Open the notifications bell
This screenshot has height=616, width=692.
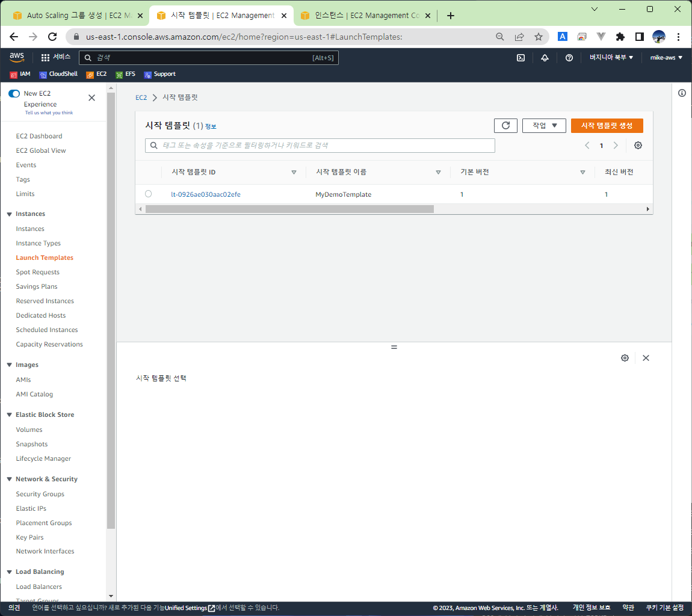tap(545, 58)
